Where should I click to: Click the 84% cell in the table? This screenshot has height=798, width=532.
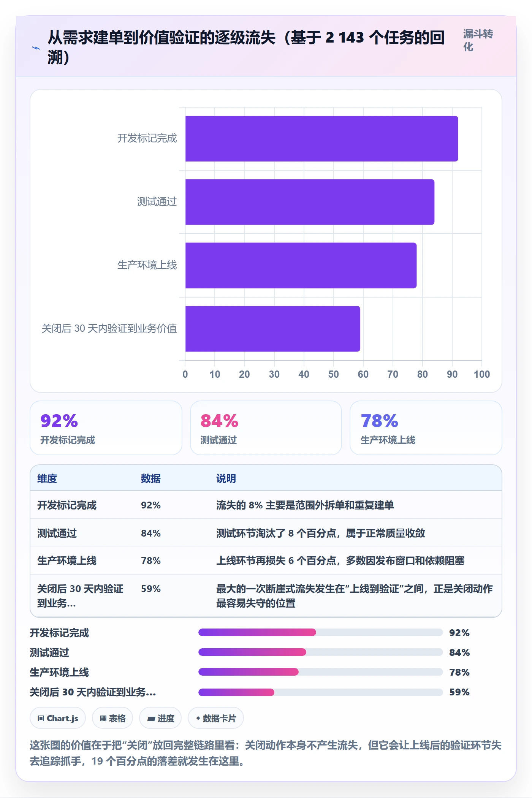(151, 533)
